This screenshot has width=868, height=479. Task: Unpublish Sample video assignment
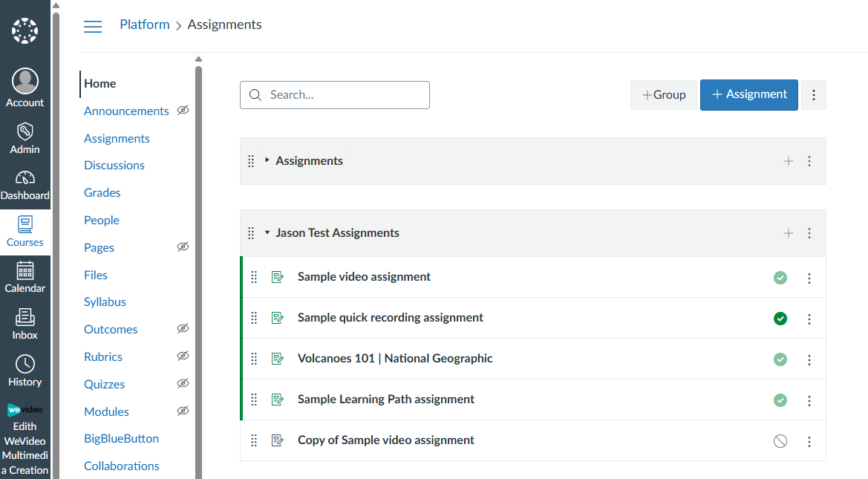(x=780, y=278)
